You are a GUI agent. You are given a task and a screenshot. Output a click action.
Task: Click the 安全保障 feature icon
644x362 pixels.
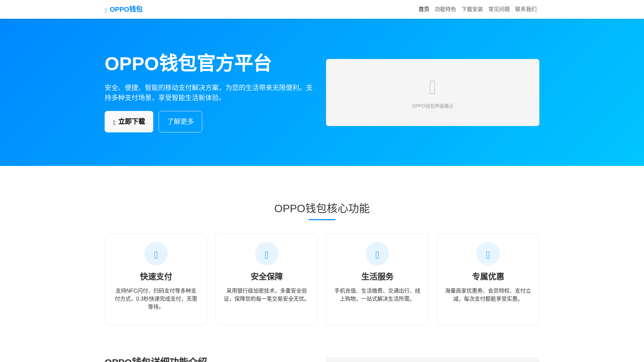[x=267, y=254]
